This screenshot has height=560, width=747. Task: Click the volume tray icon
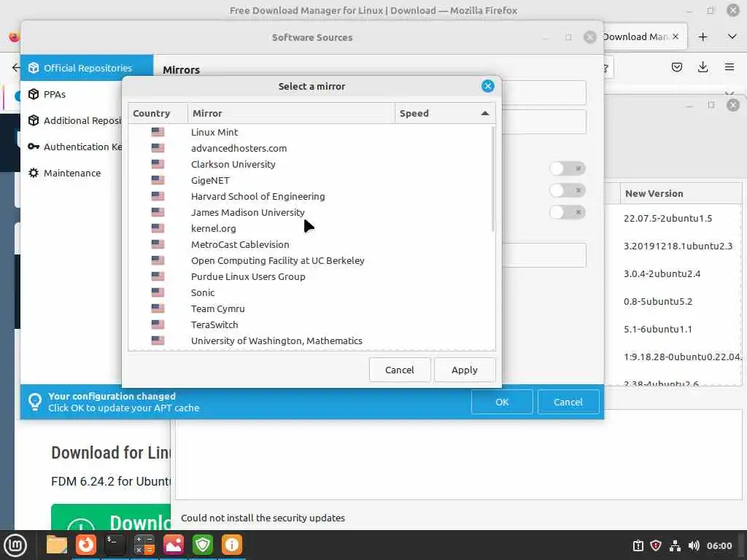[694, 545]
